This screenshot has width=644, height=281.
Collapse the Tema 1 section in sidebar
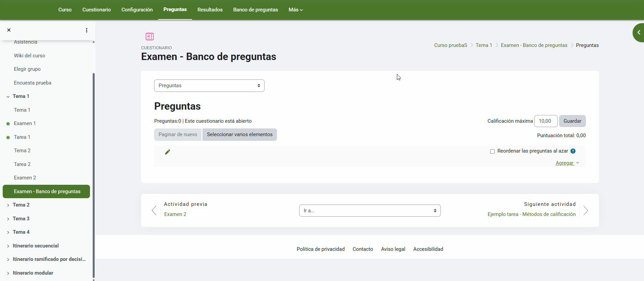click(x=8, y=97)
